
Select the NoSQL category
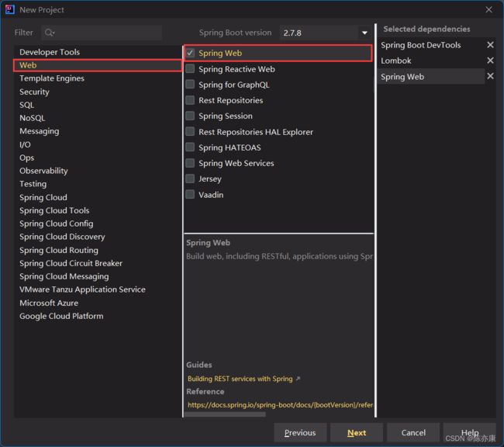pos(98,118)
